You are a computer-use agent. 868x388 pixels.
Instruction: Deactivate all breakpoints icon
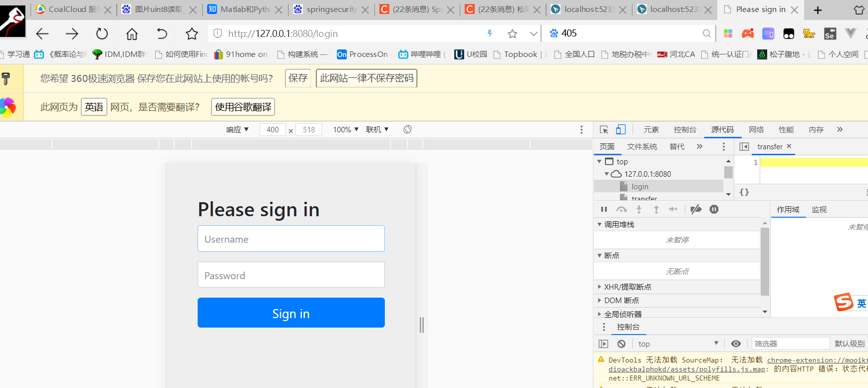(x=696, y=209)
